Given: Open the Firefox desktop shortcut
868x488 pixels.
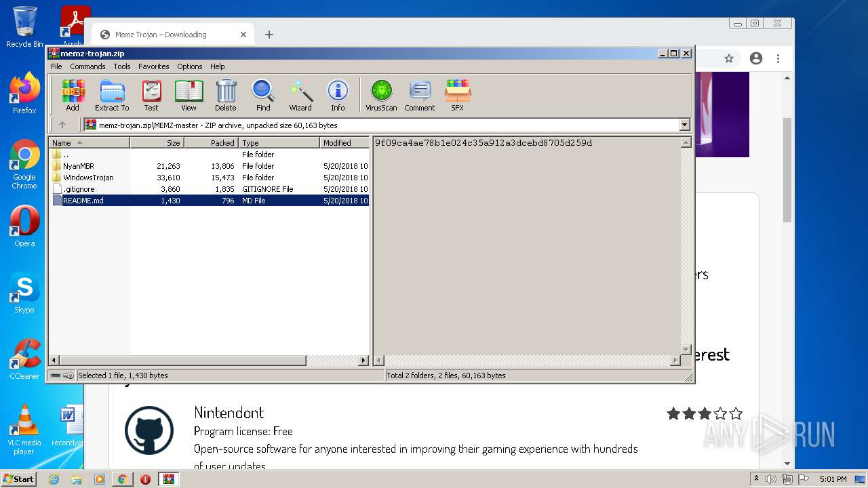Looking at the screenshot, I should coord(24,94).
